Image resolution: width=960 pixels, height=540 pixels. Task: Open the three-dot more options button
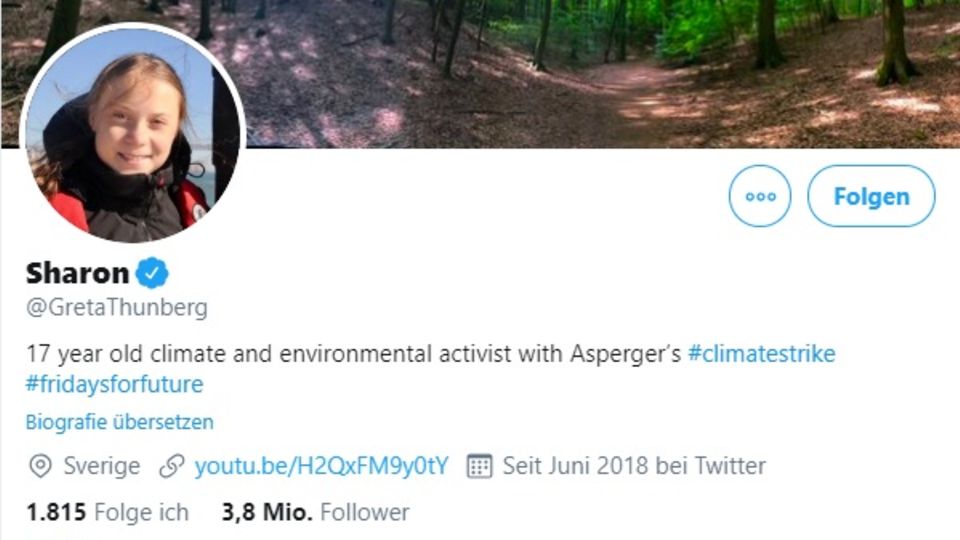pyautogui.click(x=760, y=196)
